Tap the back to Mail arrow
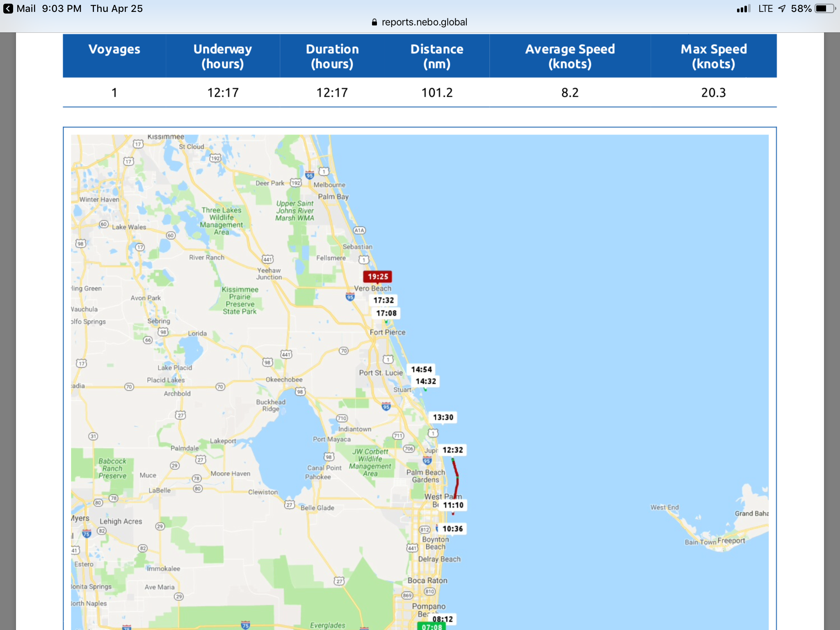This screenshot has width=840, height=630. 8,9
